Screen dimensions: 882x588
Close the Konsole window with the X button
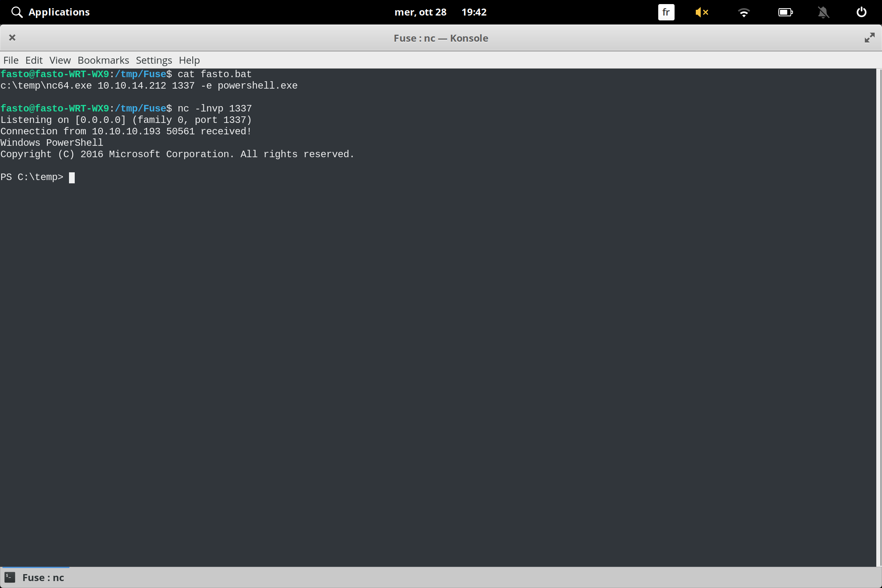pos(12,38)
